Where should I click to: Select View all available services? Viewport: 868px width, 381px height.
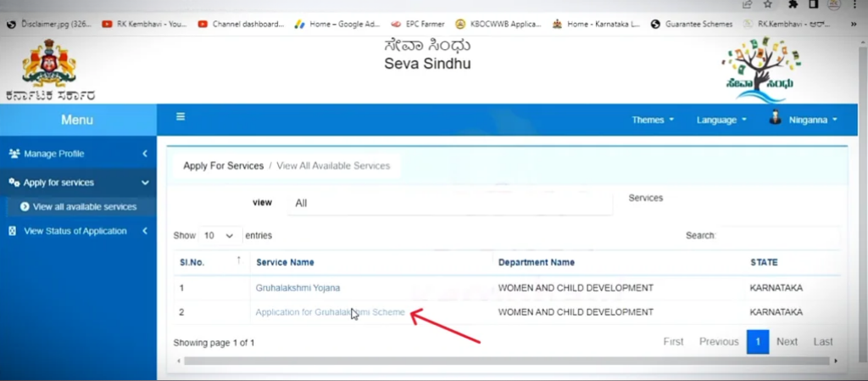point(84,206)
